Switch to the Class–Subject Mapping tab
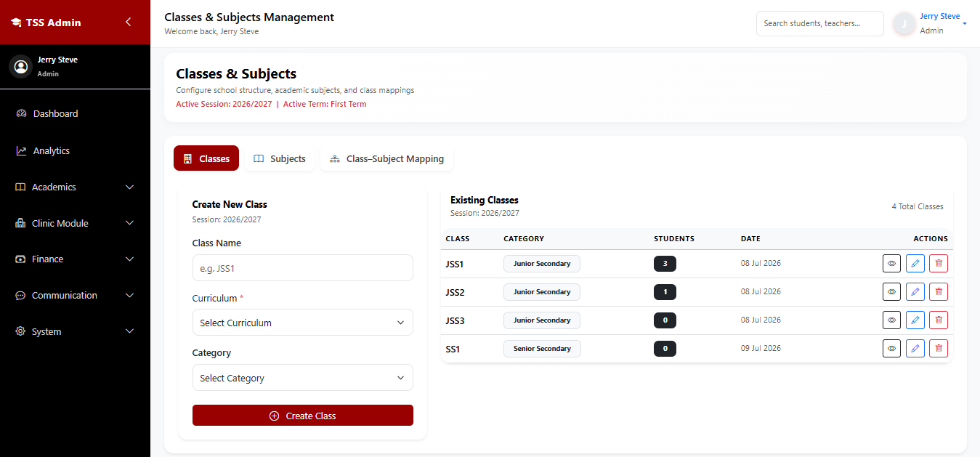Viewport: 980px width, 457px height. tap(386, 158)
